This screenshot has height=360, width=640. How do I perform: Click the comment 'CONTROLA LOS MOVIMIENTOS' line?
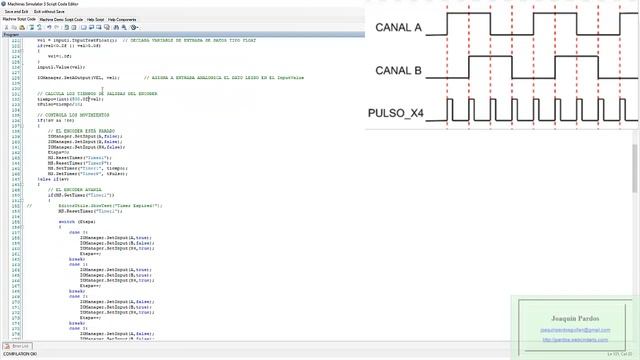(x=73, y=115)
